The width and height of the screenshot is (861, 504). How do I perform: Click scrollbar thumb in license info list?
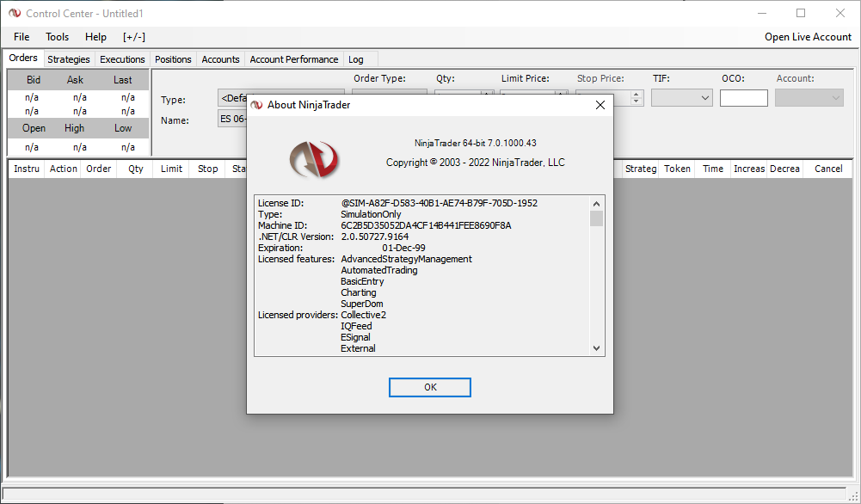coord(596,218)
